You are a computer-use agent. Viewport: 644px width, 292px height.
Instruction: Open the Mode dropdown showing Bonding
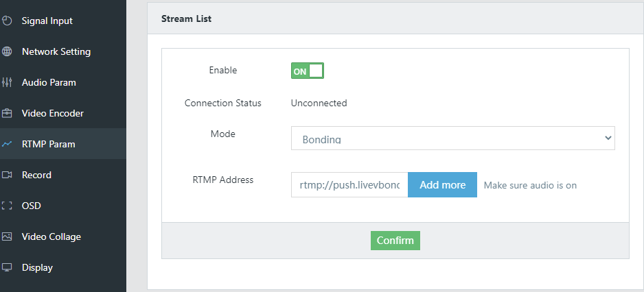coord(452,138)
